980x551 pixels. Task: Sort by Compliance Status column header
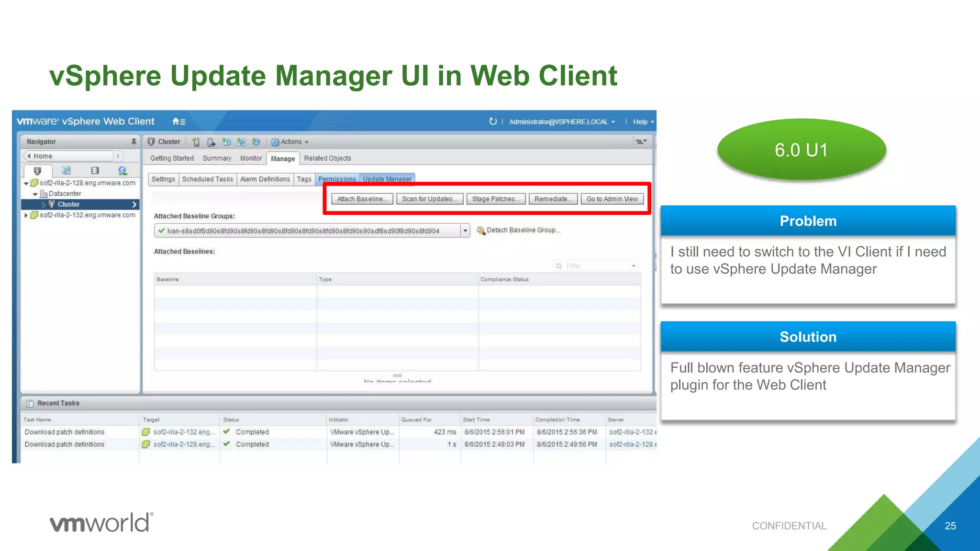click(559, 279)
